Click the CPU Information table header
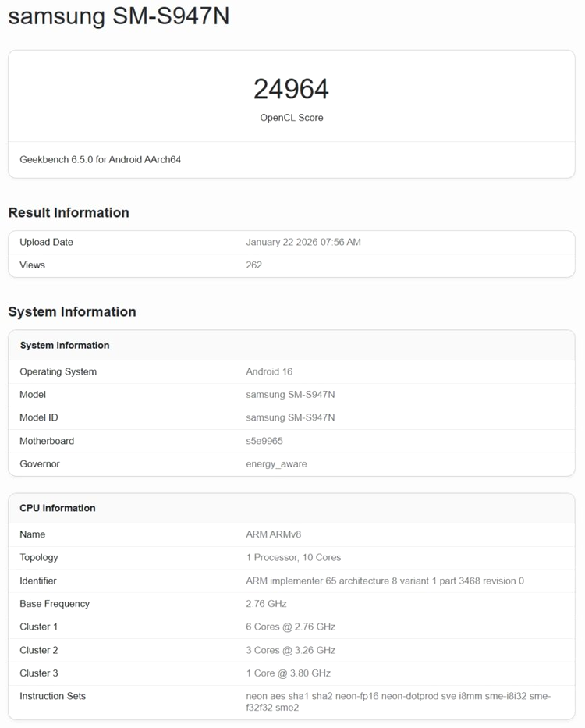 click(x=58, y=508)
